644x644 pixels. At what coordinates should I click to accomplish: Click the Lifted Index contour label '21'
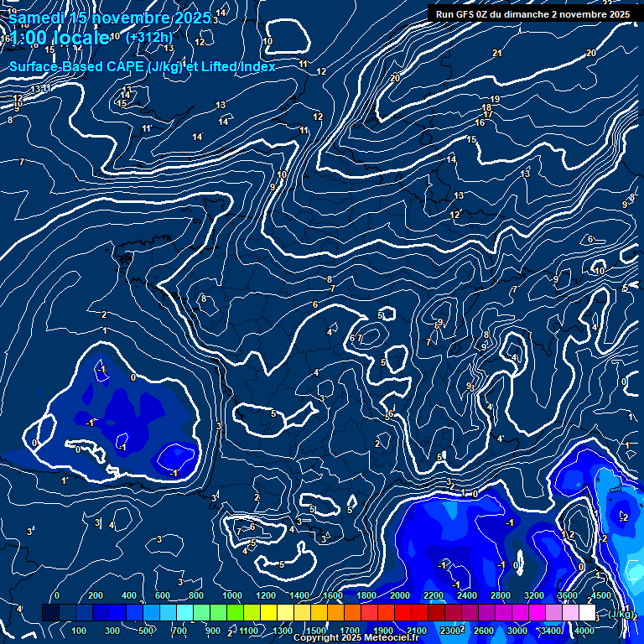[x=497, y=53]
